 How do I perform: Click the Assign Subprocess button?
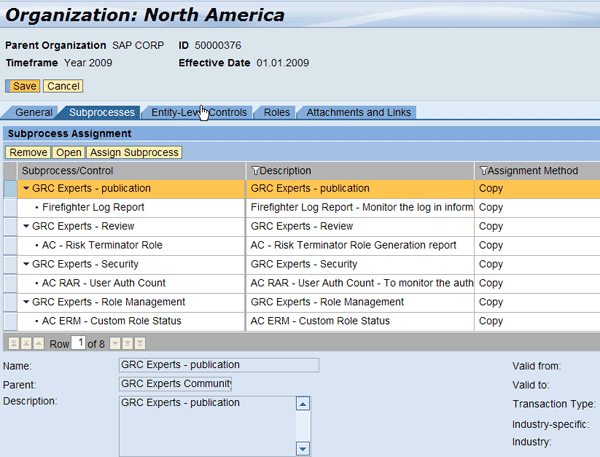(134, 152)
